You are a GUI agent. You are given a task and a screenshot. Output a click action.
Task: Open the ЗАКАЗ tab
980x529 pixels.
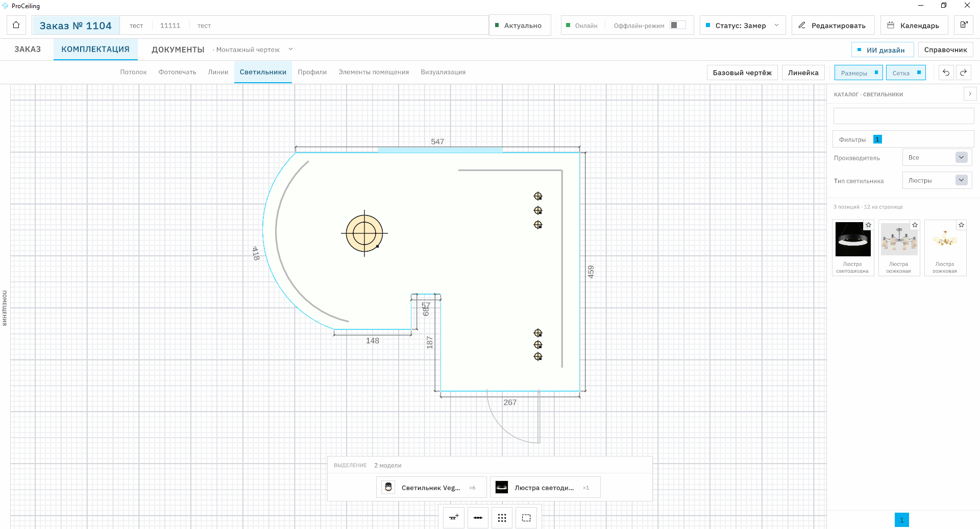[x=28, y=50]
